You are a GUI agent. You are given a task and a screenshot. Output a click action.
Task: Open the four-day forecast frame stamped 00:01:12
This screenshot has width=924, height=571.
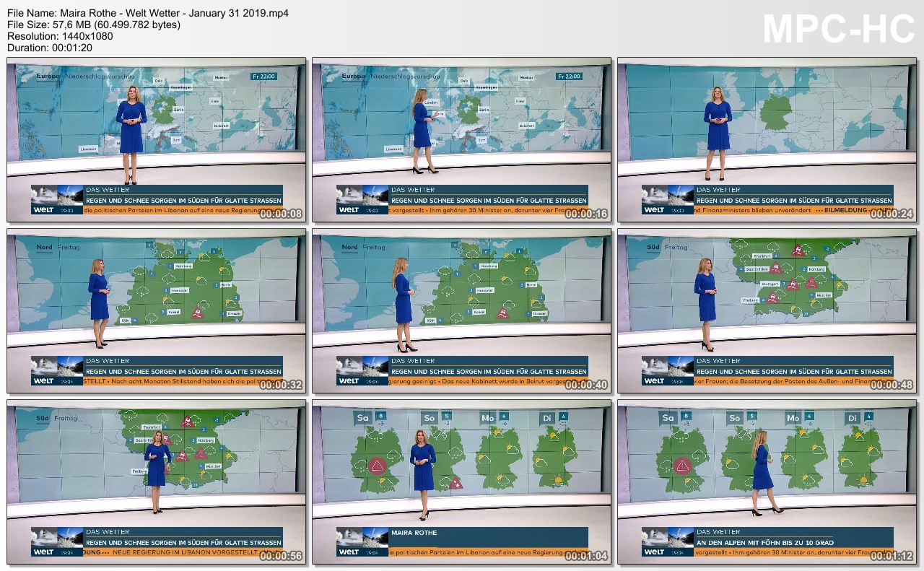click(767, 482)
